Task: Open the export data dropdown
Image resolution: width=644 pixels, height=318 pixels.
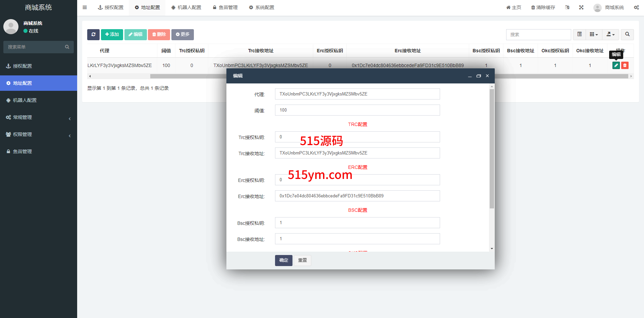Action: [610, 35]
